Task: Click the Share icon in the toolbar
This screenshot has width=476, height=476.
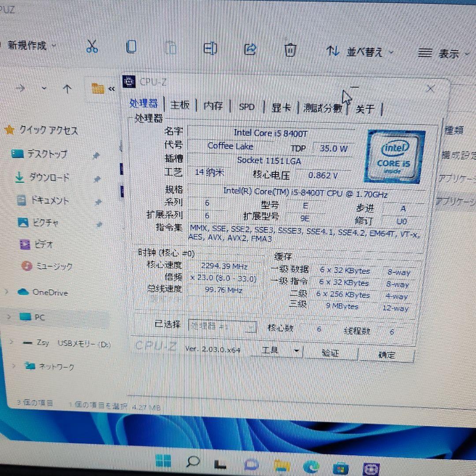Action: coord(250,49)
